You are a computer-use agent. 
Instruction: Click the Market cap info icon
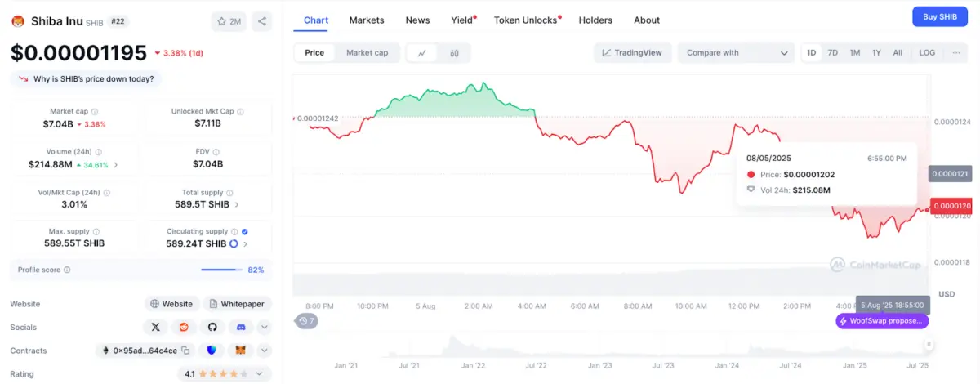tap(95, 111)
